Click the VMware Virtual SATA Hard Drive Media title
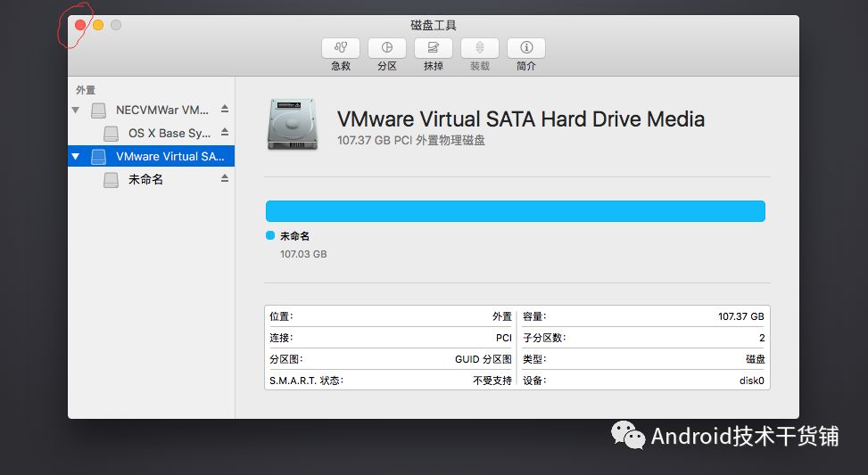 pyautogui.click(x=521, y=119)
